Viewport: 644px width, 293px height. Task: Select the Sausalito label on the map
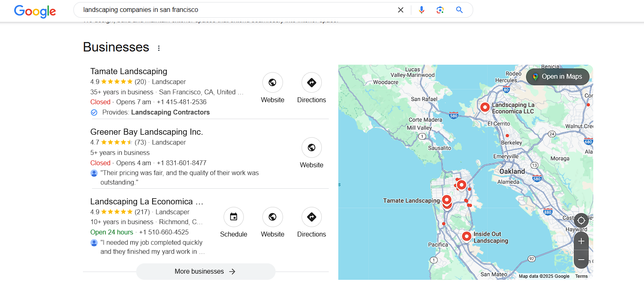click(440, 148)
